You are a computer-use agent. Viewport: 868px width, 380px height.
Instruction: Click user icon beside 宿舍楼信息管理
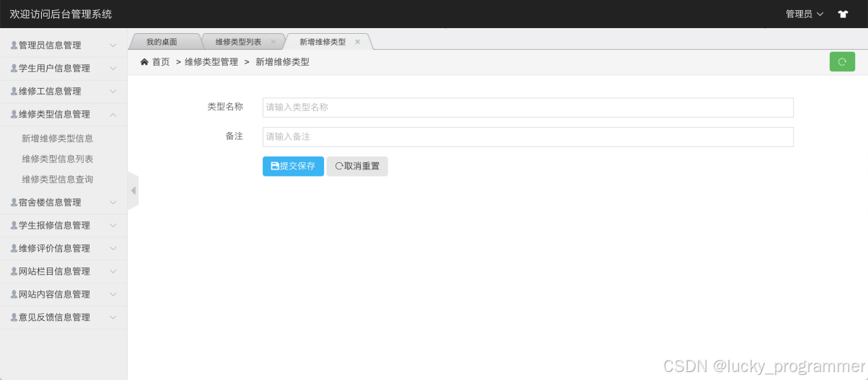(14, 202)
